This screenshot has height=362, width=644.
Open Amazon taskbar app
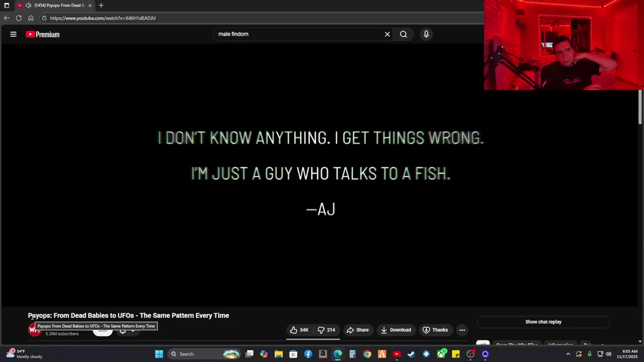click(323, 354)
